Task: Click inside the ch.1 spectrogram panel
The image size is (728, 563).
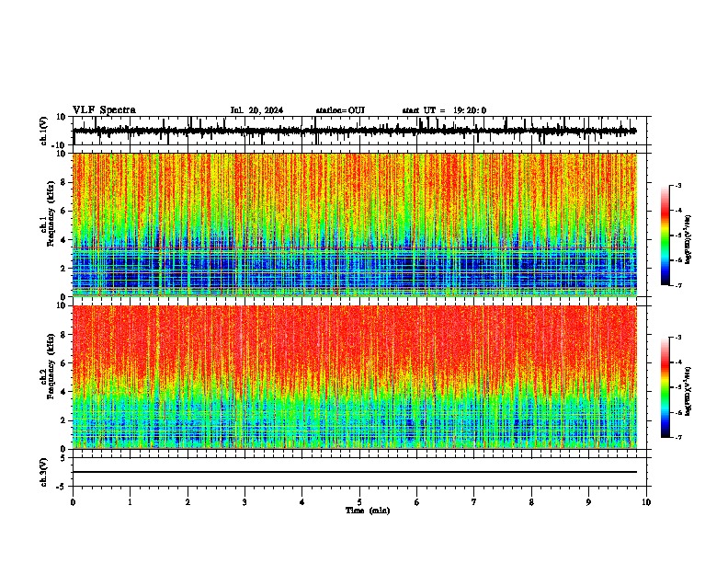Action: point(354,224)
